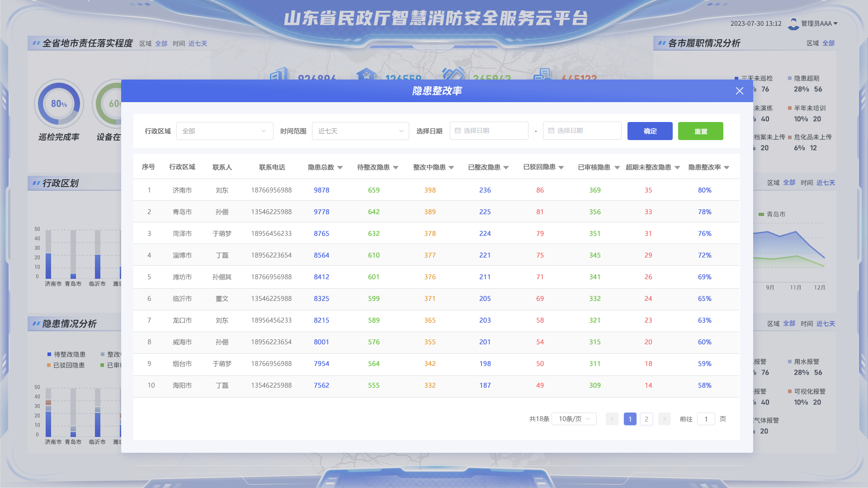Sort by 待整改隐患 column arrow
Viewport: 868px width, 488px height.
(x=396, y=168)
